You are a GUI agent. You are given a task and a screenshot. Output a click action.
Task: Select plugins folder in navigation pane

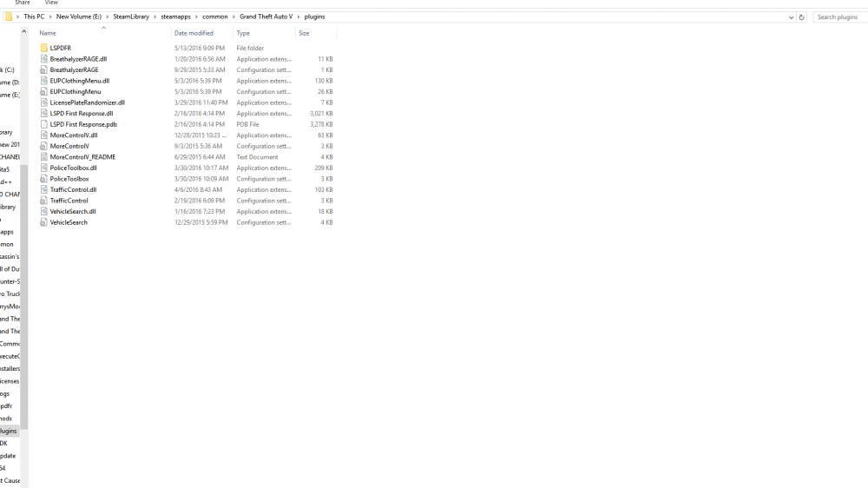[9, 431]
